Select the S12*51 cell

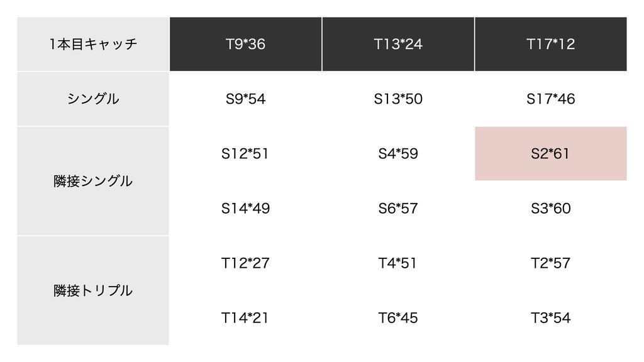tap(246, 153)
